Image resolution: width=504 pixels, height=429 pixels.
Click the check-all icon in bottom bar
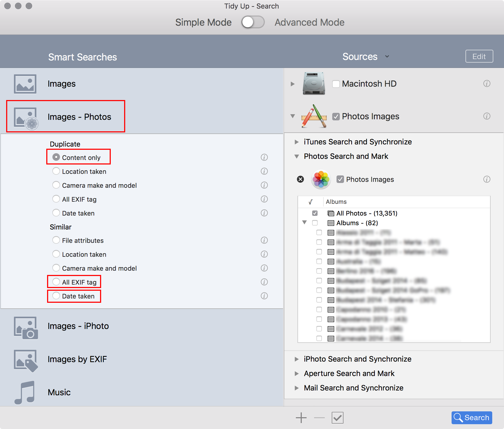pos(337,418)
